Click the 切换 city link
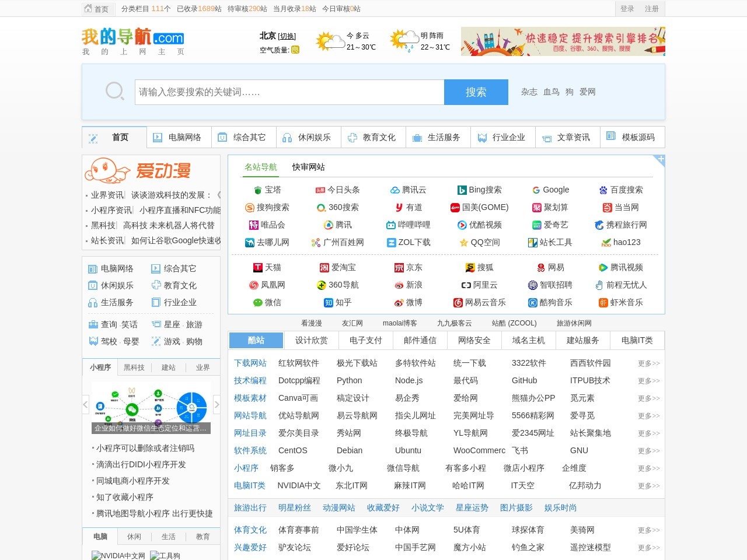This screenshot has height=560, width=747. [x=287, y=36]
